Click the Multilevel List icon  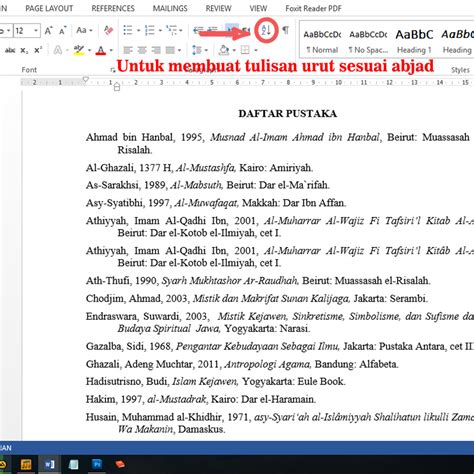[x=172, y=30]
